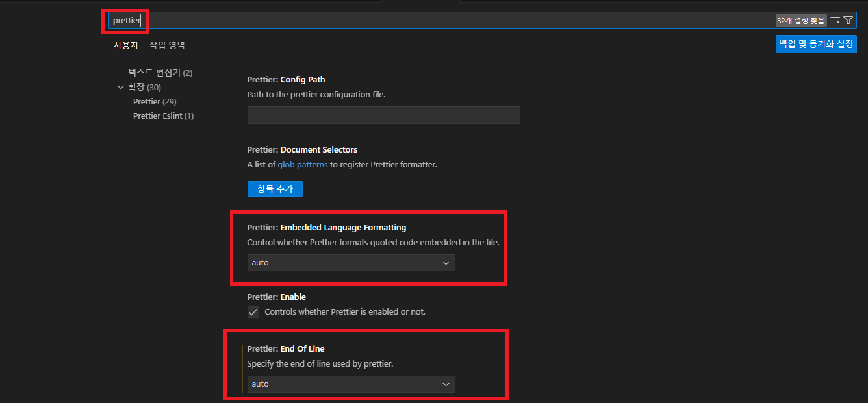Switch to the 작업 영역 tab
Image resolution: width=868 pixels, height=403 pixels.
pyautogui.click(x=167, y=45)
